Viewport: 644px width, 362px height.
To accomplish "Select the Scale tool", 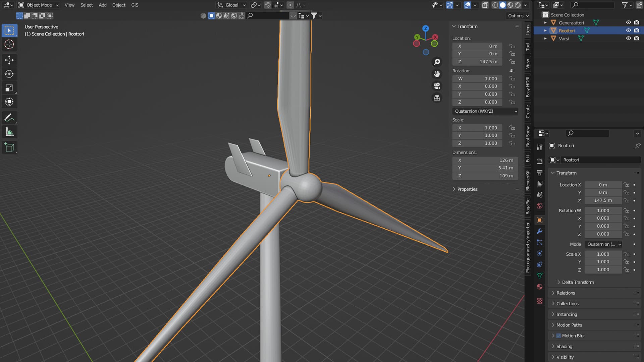I will pyautogui.click(x=9, y=88).
